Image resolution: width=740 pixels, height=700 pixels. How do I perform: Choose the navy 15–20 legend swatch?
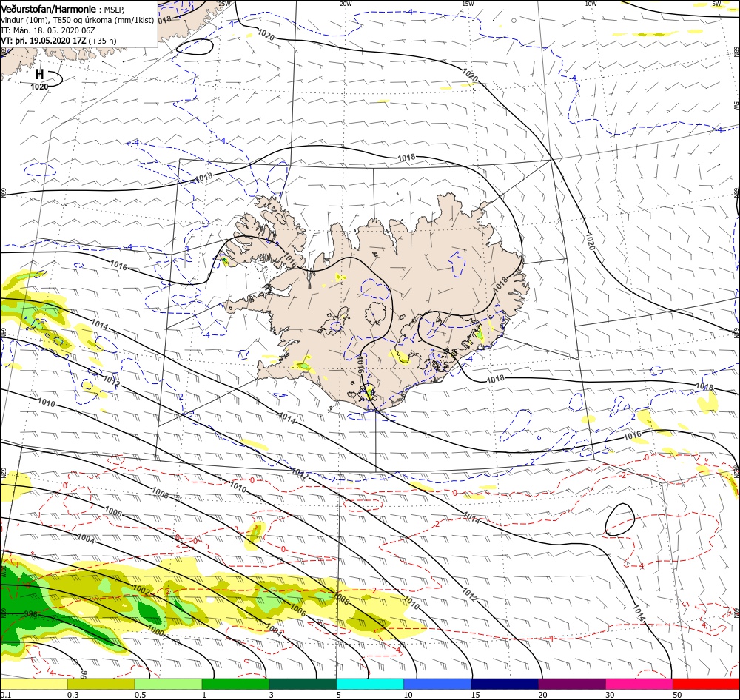point(505,684)
